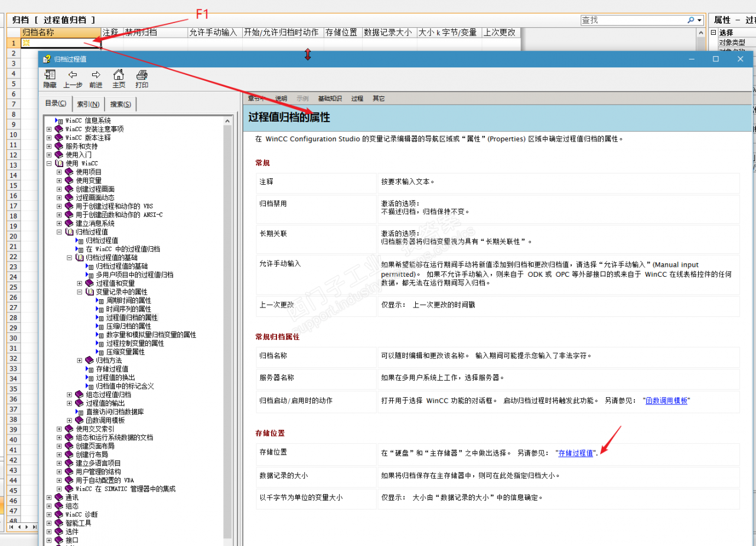The image size is (756, 546).
Task: Click the sheet navigation first-arrow at bottom left
Action: point(11,527)
